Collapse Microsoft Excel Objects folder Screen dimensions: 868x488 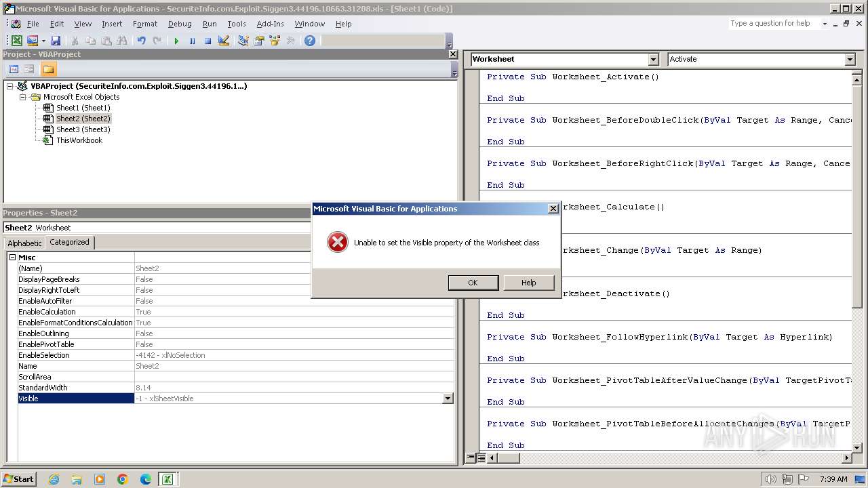pos(22,97)
